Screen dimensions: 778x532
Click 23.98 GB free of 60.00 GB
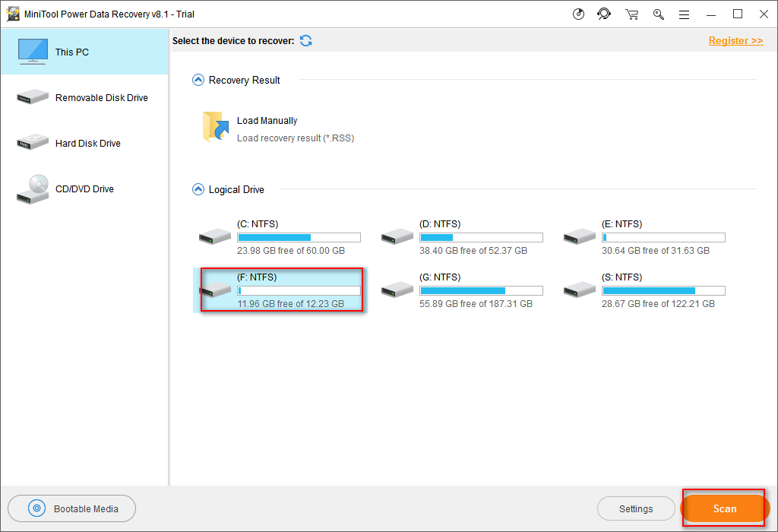click(x=291, y=251)
